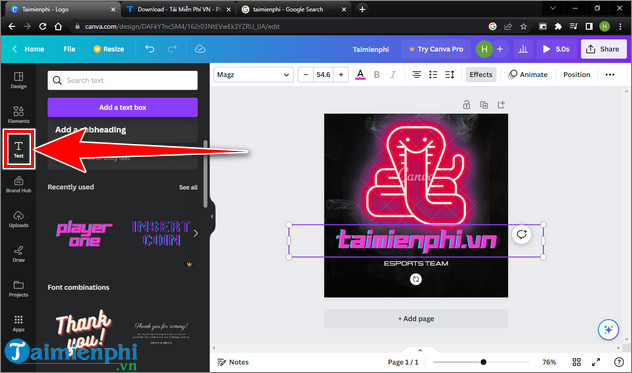Open the Animate options
This screenshot has height=373, width=632.
[x=528, y=75]
